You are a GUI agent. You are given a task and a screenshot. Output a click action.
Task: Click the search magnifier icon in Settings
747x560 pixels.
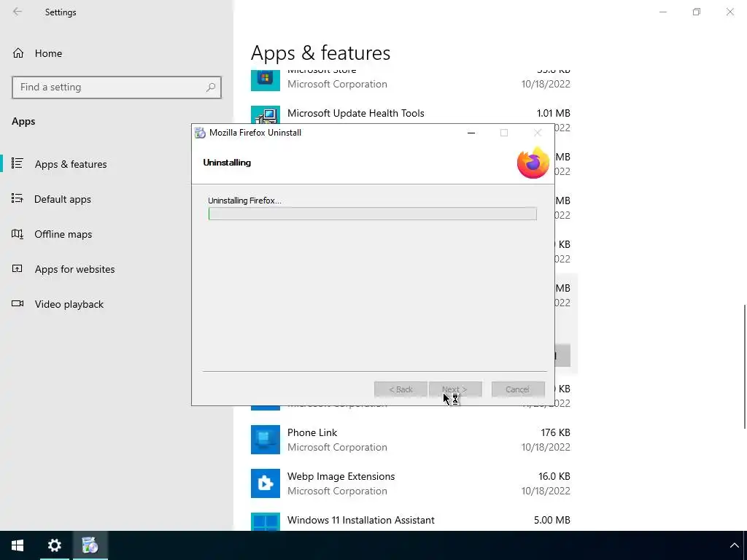211,87
